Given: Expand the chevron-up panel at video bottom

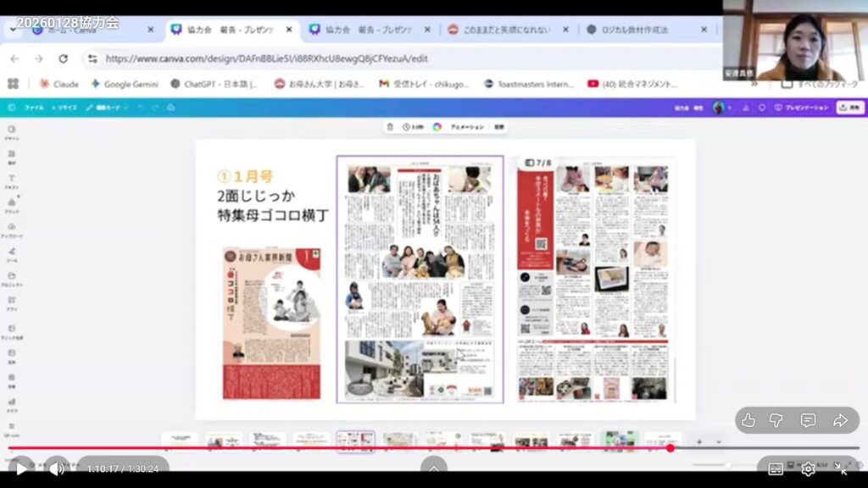Looking at the screenshot, I should [x=433, y=468].
